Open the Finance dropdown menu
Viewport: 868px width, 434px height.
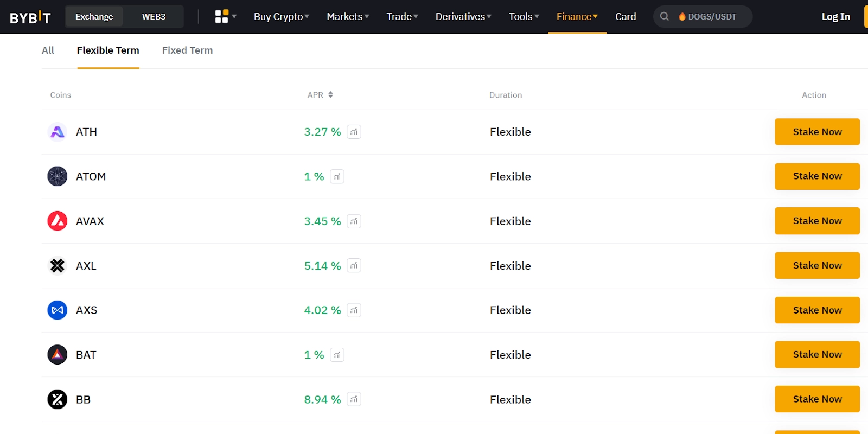[x=577, y=17]
